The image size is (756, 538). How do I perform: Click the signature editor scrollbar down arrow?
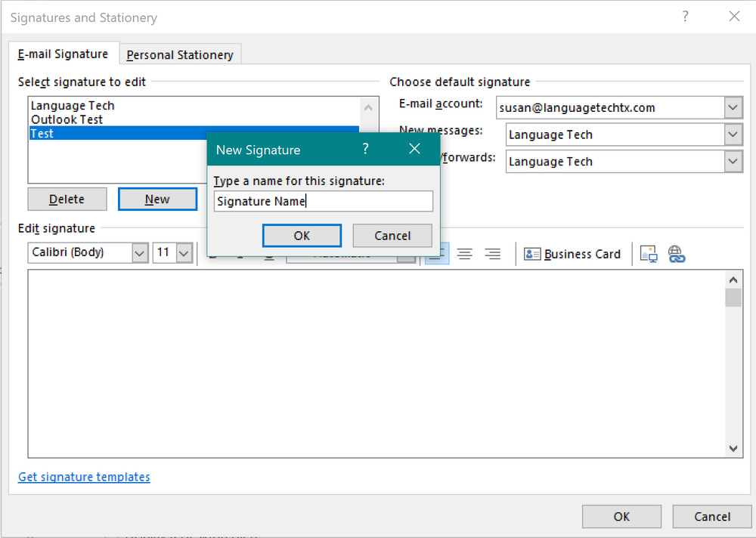[733, 448]
